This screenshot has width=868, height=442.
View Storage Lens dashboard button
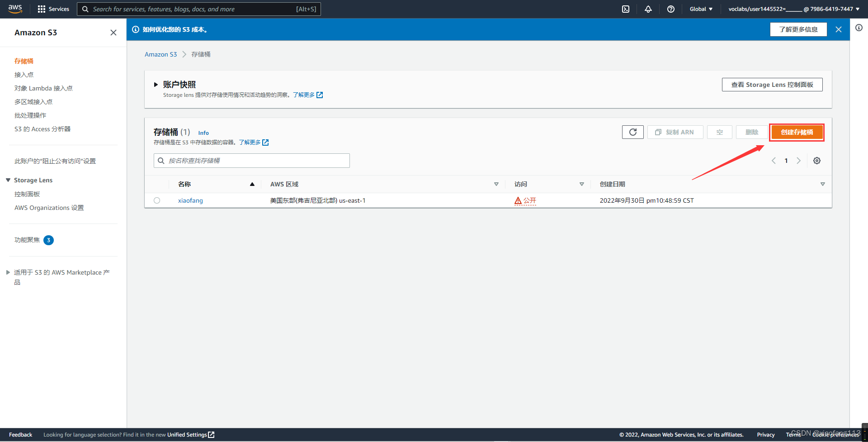[x=772, y=85]
